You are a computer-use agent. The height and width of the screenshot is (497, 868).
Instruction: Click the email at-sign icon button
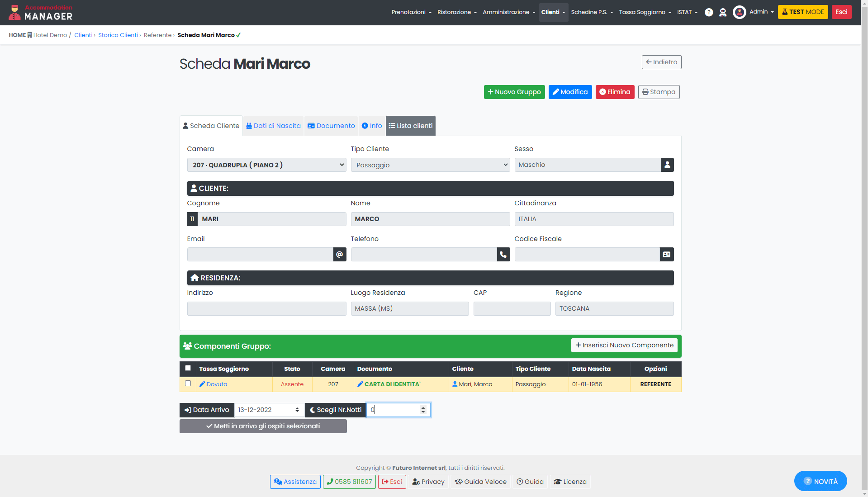(x=340, y=255)
